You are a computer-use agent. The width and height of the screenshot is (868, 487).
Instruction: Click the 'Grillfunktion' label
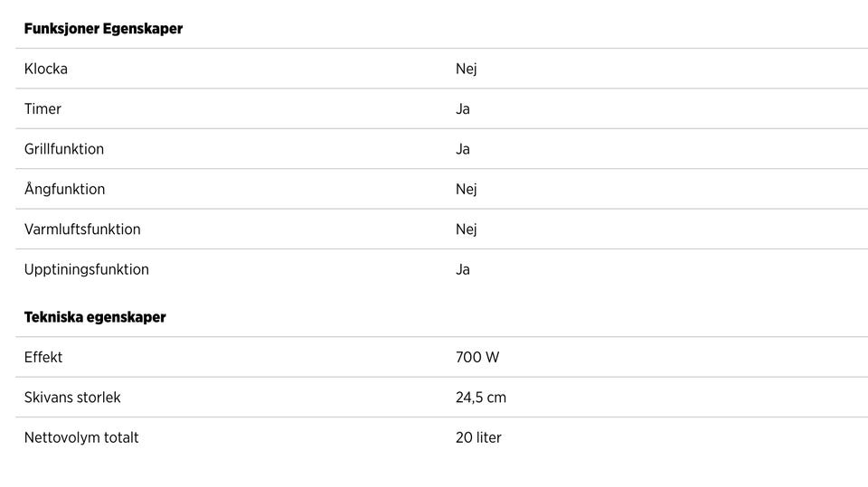tap(64, 149)
